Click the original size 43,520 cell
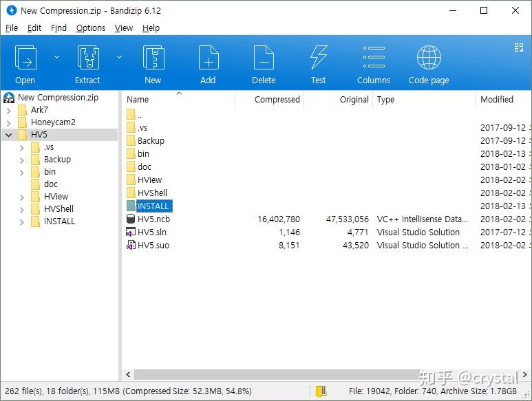532x401 pixels. 356,245
